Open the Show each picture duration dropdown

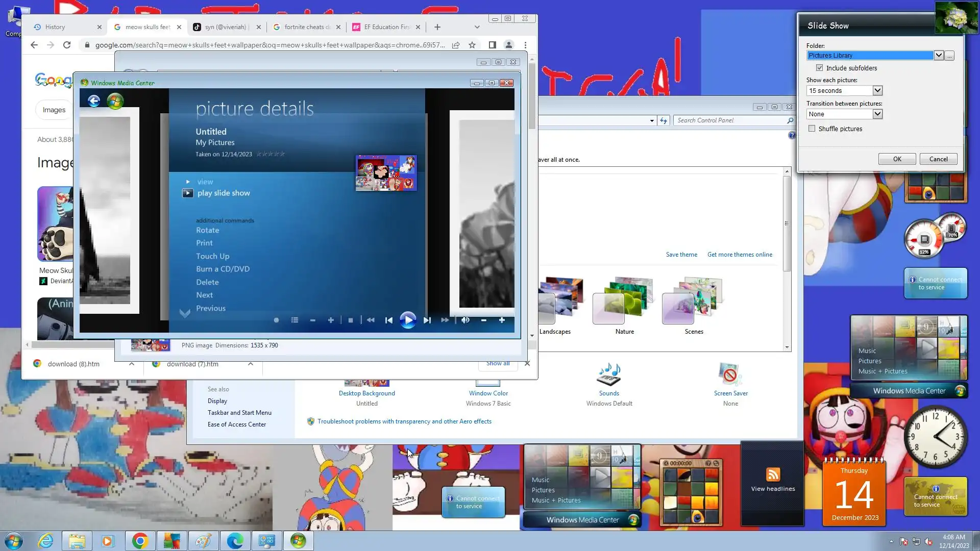tap(877, 90)
